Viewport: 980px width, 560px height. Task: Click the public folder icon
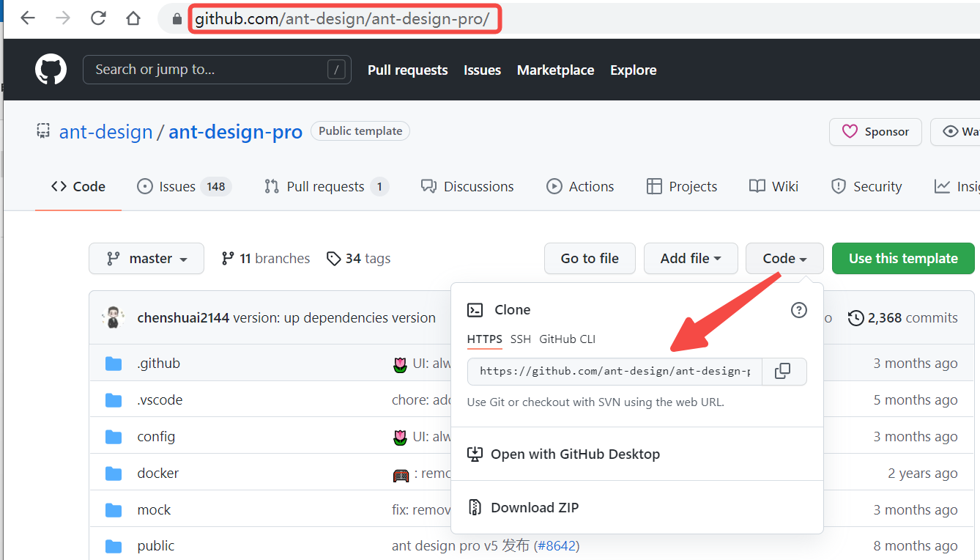(x=114, y=546)
